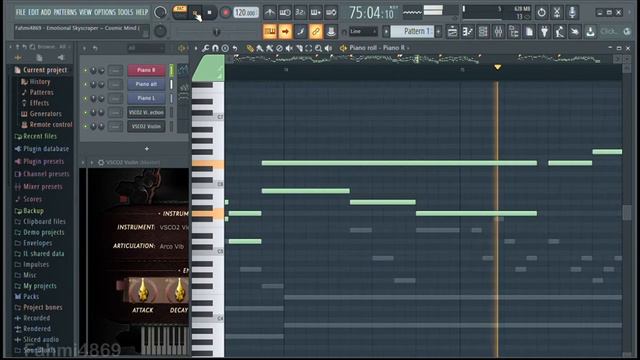Select the piano roll Zoom tool

318,48
